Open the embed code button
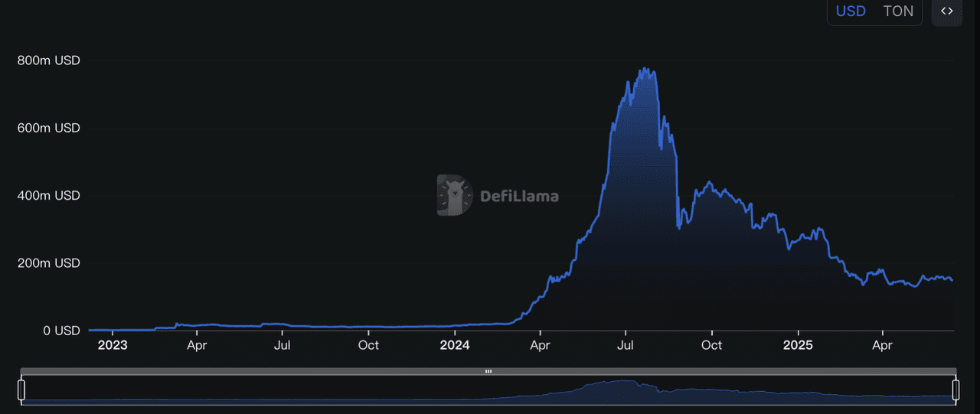Screen dimensions: 980x414 click(946, 11)
